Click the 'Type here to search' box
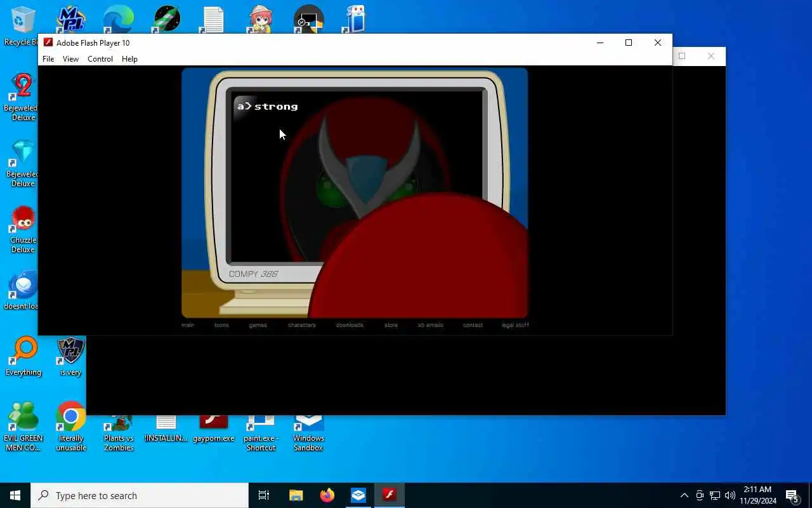812x508 pixels. click(140, 495)
